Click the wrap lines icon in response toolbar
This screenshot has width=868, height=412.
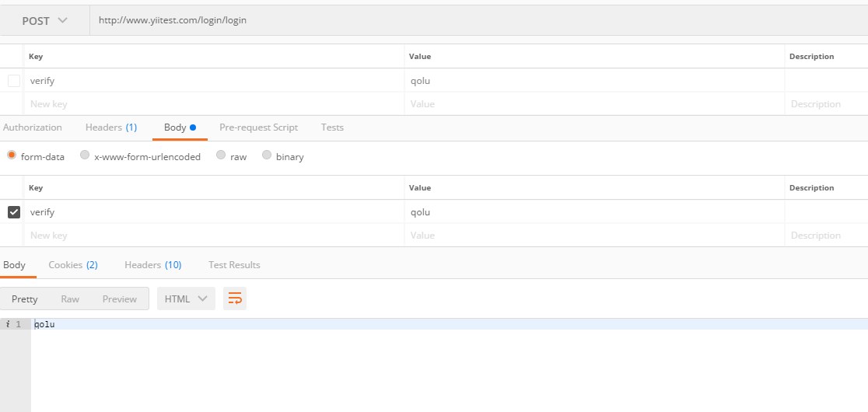(x=235, y=299)
